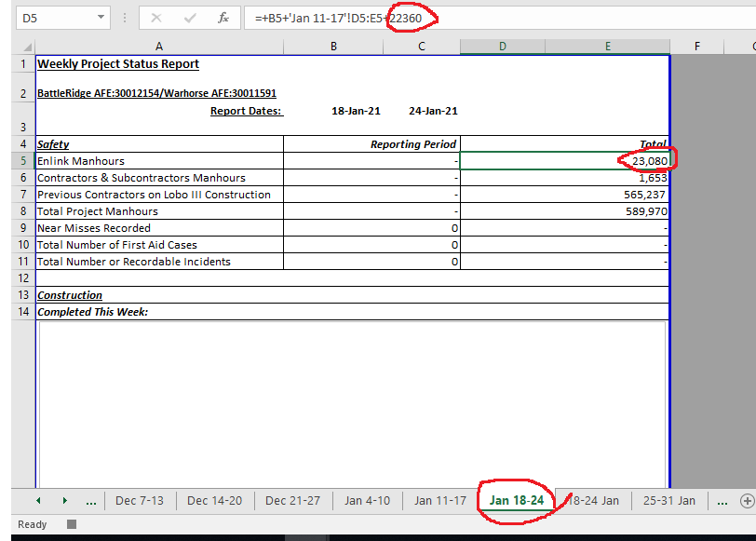
Task: Select the Jan 18-24 sheet tab
Action: (517, 501)
